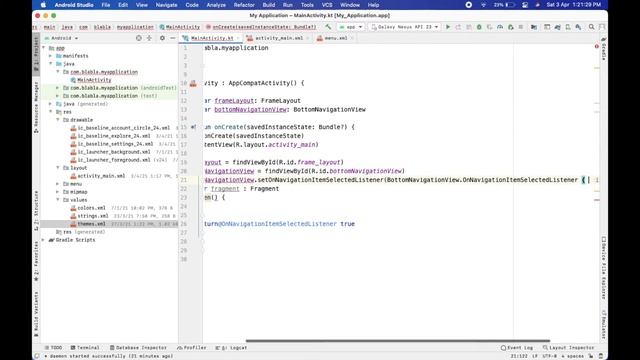The image size is (640, 360).
Task: Open the Apple menu
Action: pos(43,5)
